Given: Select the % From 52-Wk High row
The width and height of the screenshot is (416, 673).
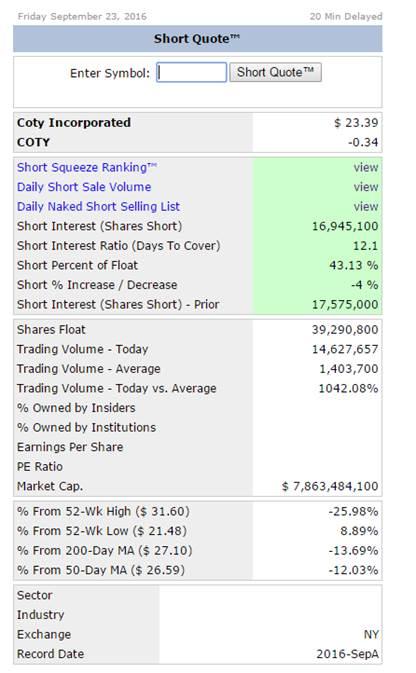Looking at the screenshot, I should (x=197, y=512).
